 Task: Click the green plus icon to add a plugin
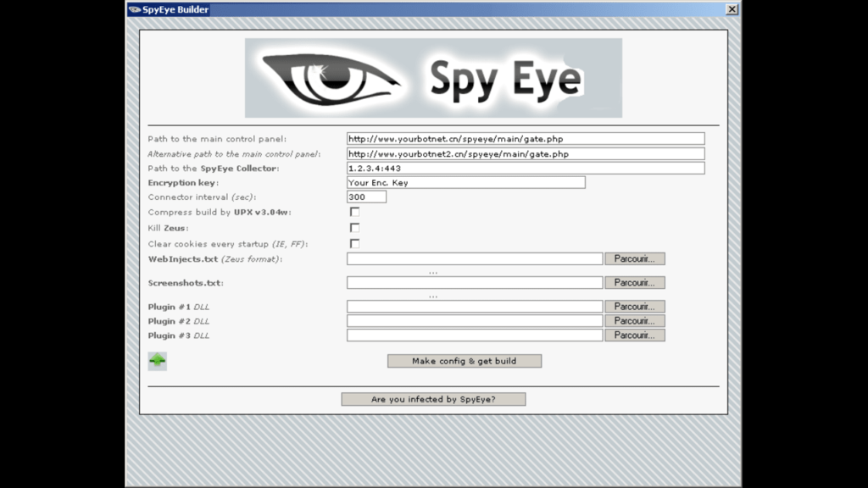(x=157, y=361)
